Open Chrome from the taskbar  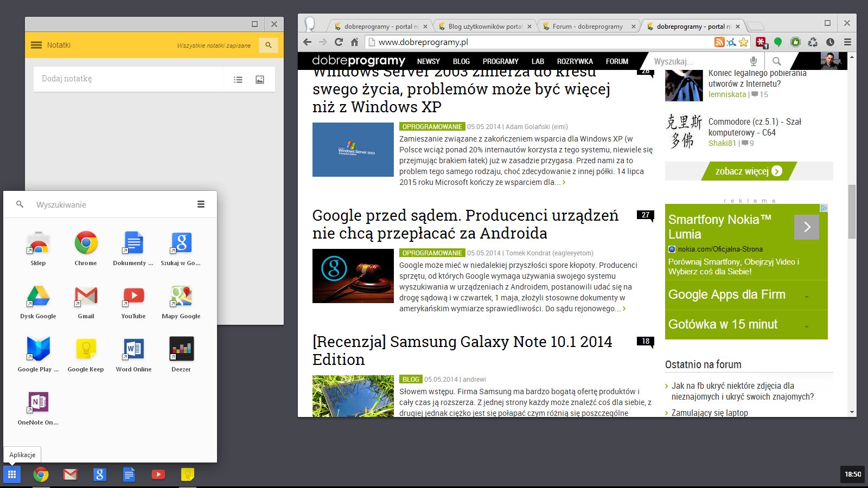point(41,474)
